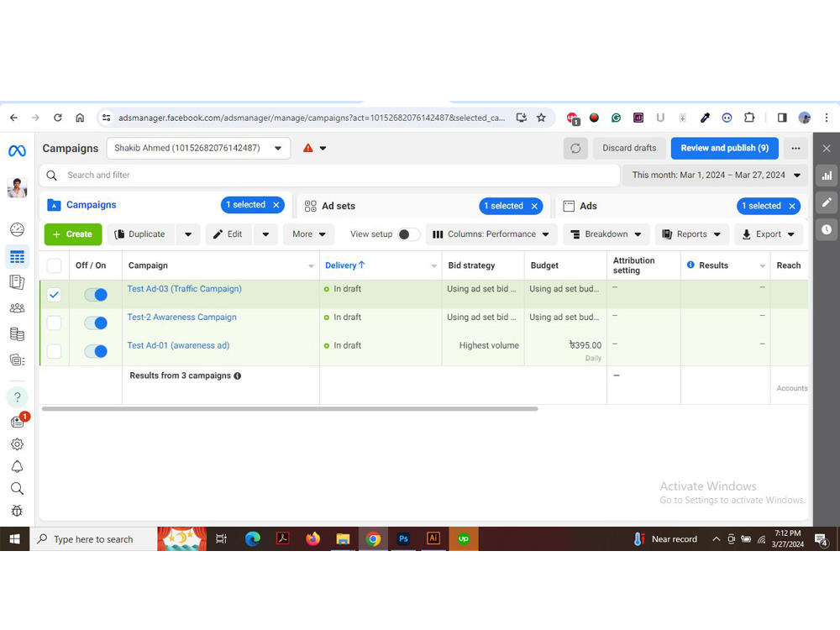840x630 pixels.
Task: Open File Explorer from the taskbar
Action: click(x=343, y=539)
